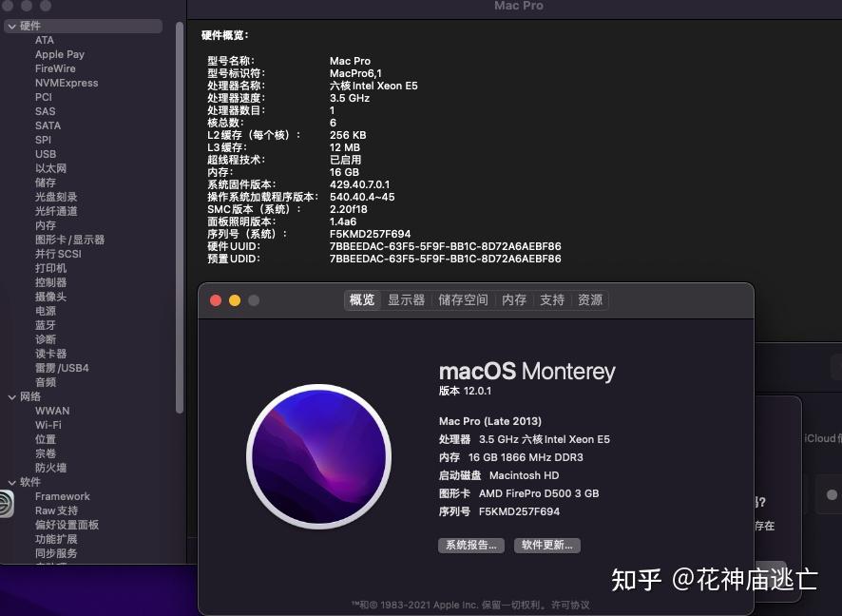This screenshot has height=616, width=842.
Task: Select SAS in the hardware list
Action: pyautogui.click(x=45, y=111)
